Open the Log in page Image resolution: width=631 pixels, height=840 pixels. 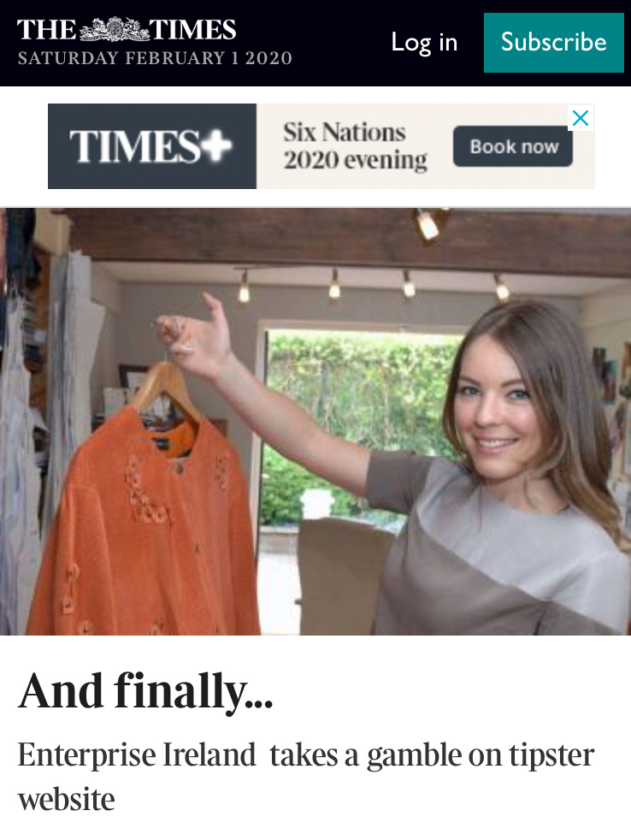click(x=424, y=42)
